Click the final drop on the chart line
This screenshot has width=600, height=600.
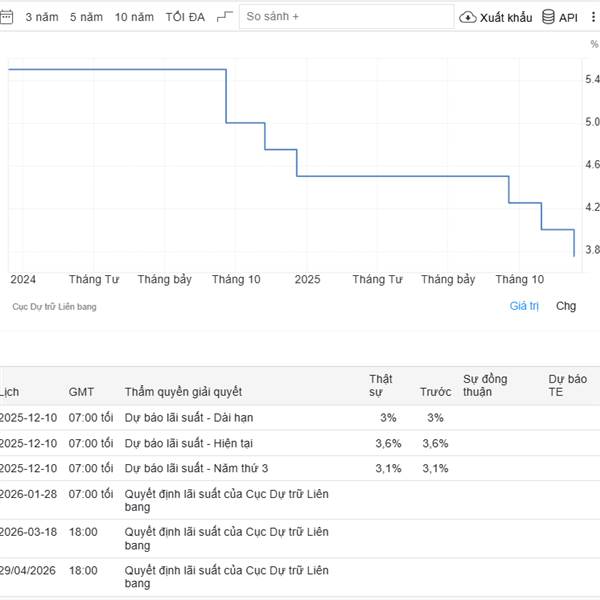click(x=574, y=244)
